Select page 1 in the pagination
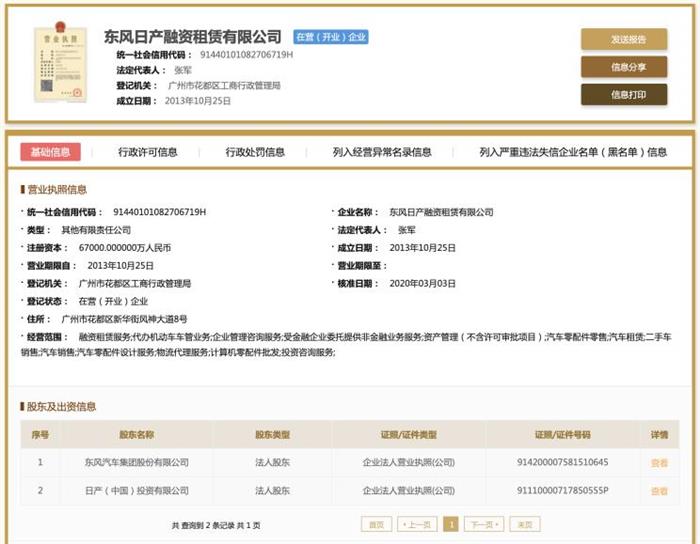 pos(450,524)
